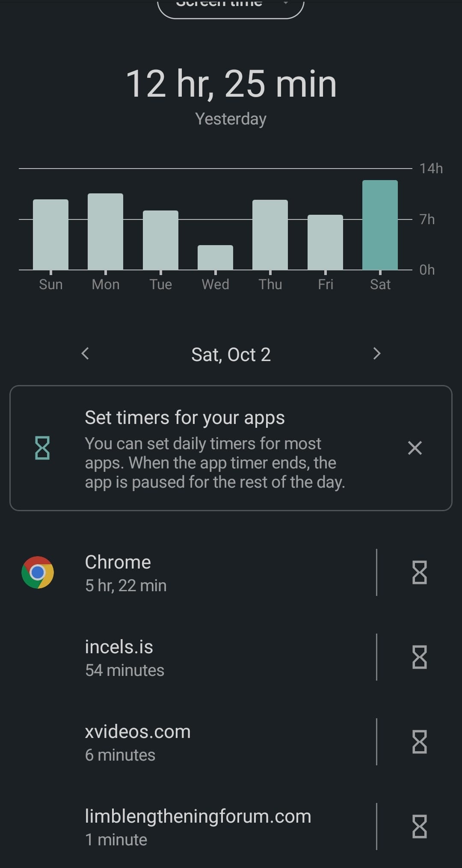Click the teal hourglass in tip card
This screenshot has height=868, width=462.
pos(42,448)
